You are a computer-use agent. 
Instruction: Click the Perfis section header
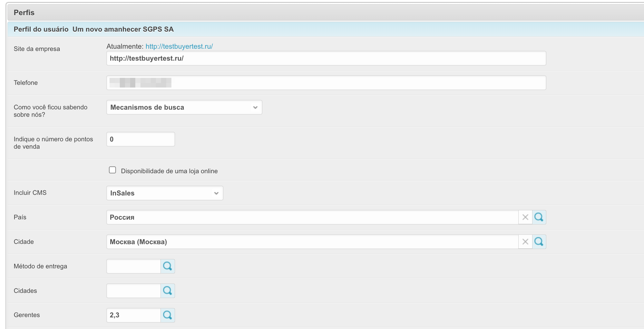point(24,13)
